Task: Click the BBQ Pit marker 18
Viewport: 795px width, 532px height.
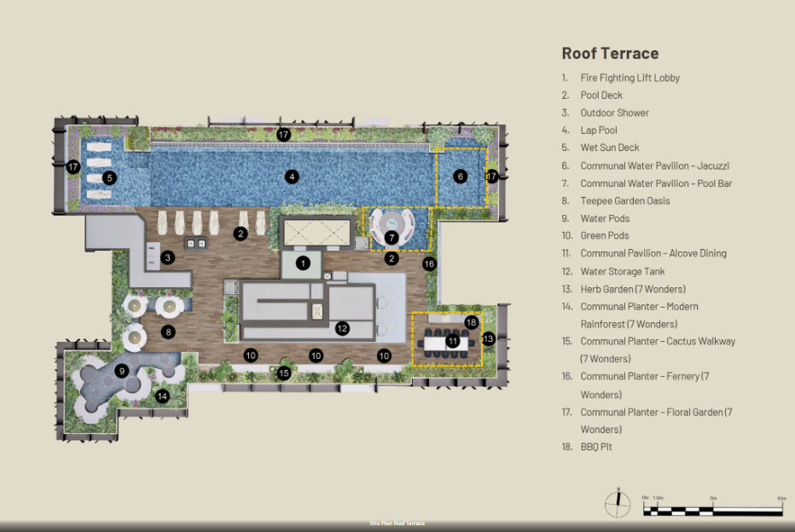Action: point(471,322)
